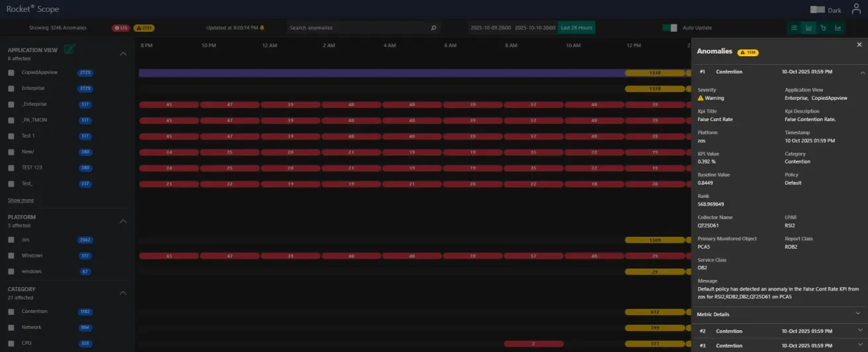Check the Network category checkbox
The width and height of the screenshot is (868, 352).
pyautogui.click(x=11, y=327)
